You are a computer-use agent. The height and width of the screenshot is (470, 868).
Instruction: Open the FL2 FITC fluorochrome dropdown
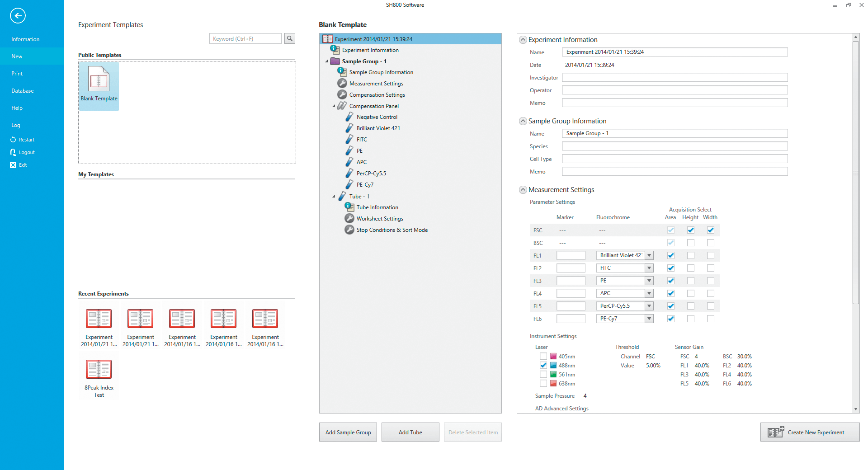[x=649, y=268]
